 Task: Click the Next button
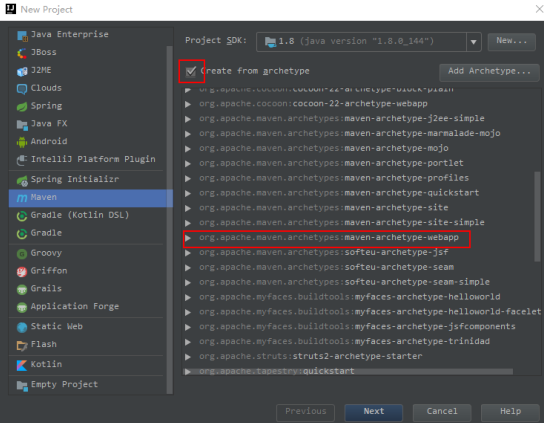pos(374,412)
